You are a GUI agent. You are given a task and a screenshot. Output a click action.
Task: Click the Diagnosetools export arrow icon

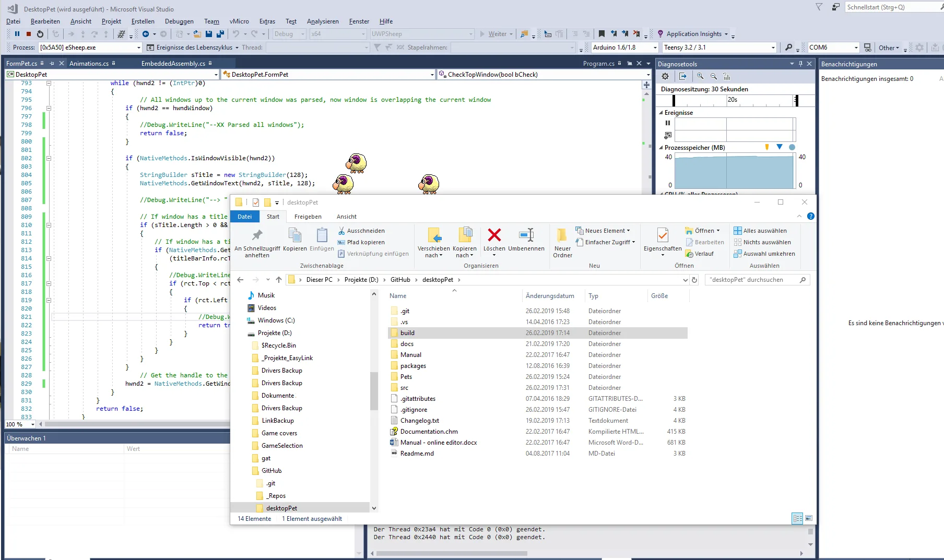[x=683, y=76]
